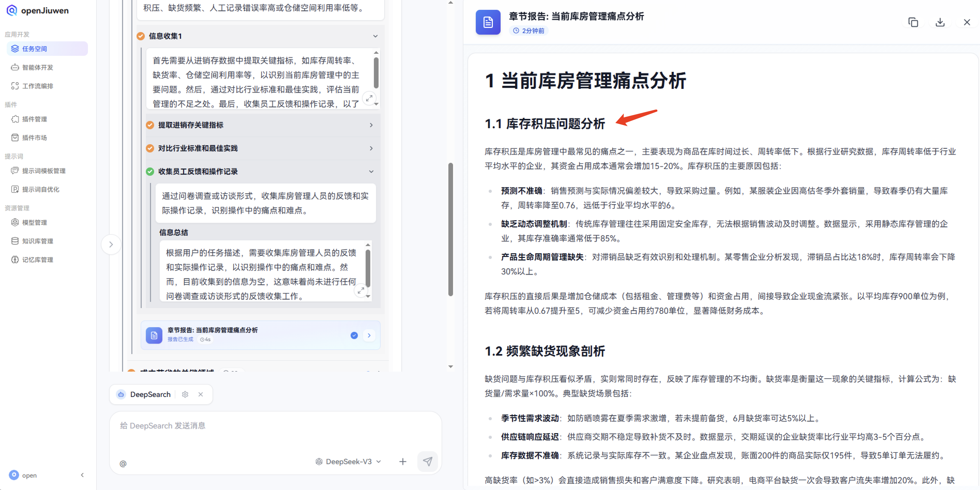Open the @ mention picker in input bar
This screenshot has height=490, width=980.
pyautogui.click(x=123, y=463)
